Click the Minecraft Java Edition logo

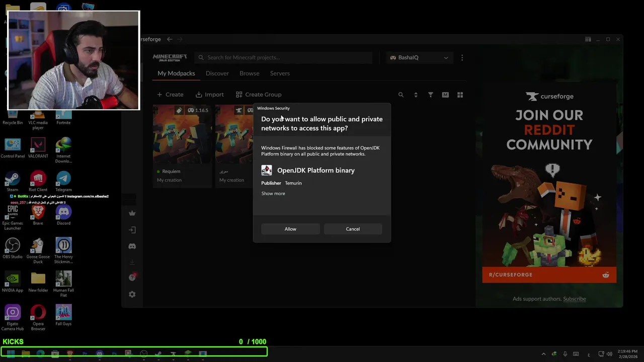170,57
